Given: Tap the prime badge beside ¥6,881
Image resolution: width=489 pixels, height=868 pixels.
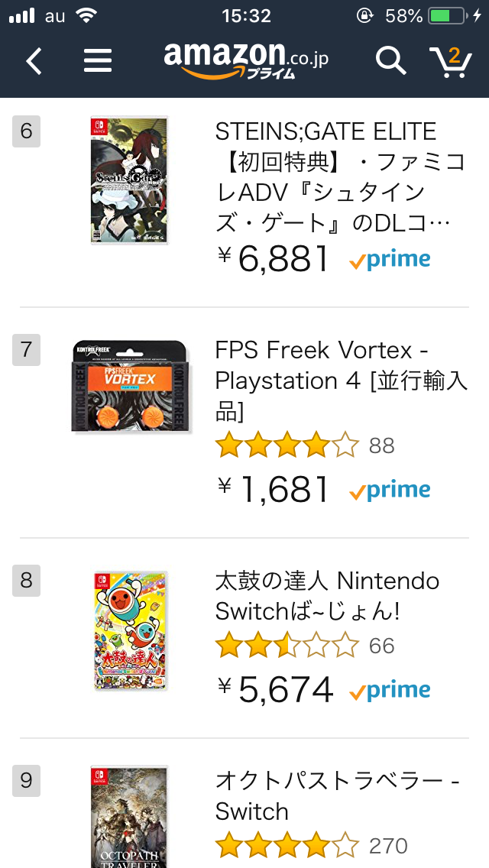Looking at the screenshot, I should (390, 260).
